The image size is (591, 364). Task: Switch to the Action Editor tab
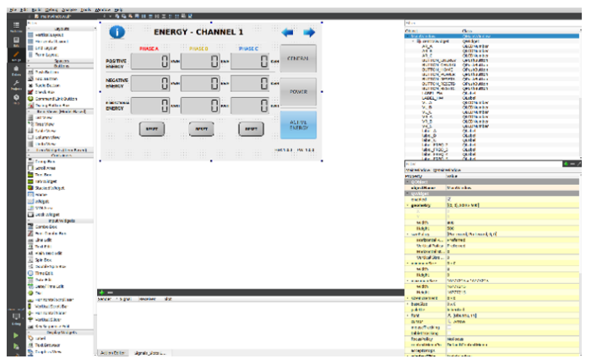(114, 351)
